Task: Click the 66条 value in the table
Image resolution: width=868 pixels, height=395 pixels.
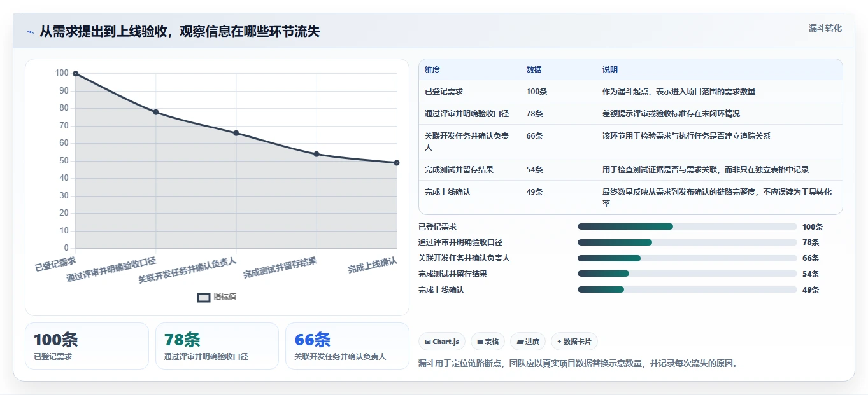Action: pyautogui.click(x=535, y=136)
